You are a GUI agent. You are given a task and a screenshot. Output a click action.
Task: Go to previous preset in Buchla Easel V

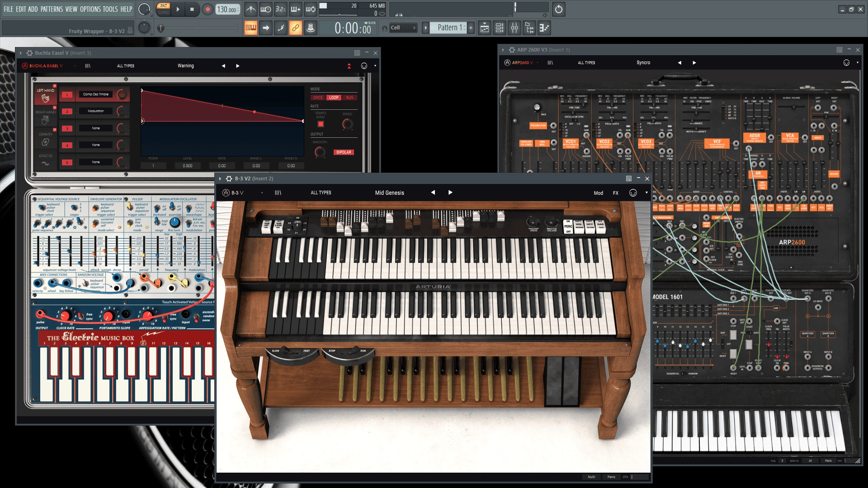click(223, 66)
